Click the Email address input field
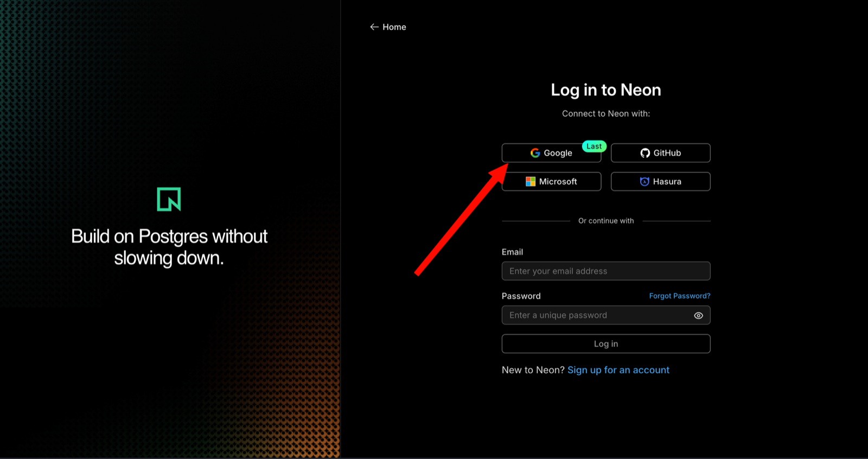This screenshot has width=868, height=459. [x=606, y=271]
